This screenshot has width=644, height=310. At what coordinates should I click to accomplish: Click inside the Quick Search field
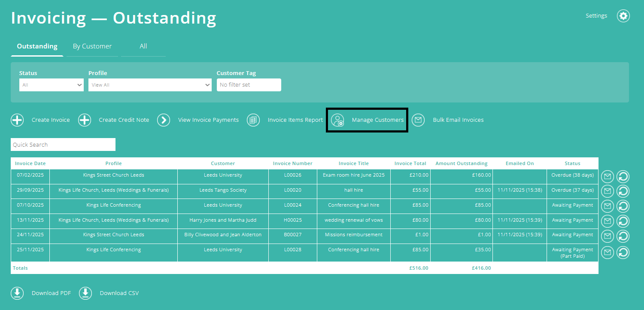63,144
